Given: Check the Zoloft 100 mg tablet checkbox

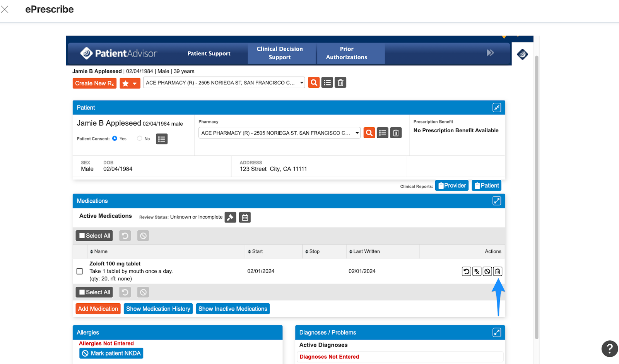Looking at the screenshot, I should [x=80, y=272].
